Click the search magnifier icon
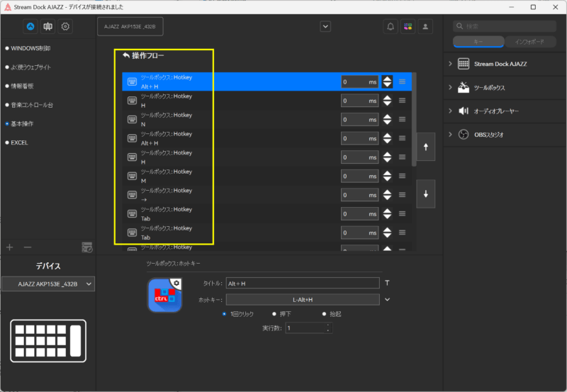Image resolution: width=567 pixels, height=392 pixels. [x=459, y=26]
